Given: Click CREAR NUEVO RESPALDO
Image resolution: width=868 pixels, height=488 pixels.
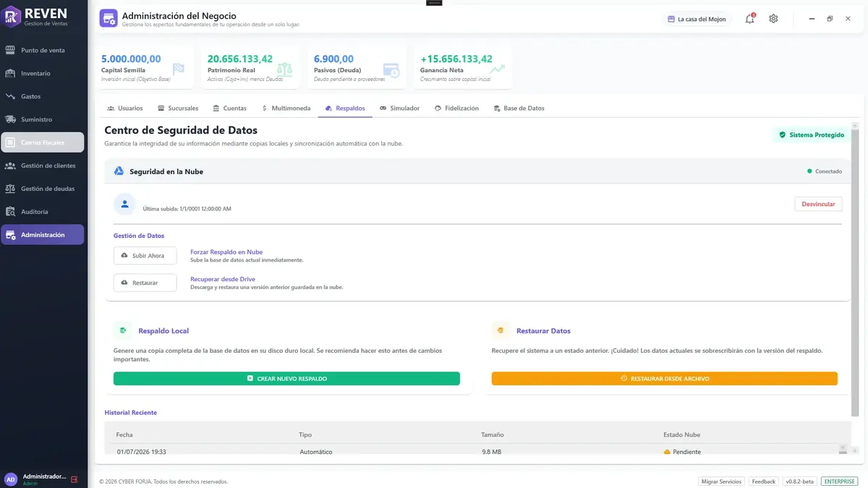Looking at the screenshot, I should pos(286,378).
